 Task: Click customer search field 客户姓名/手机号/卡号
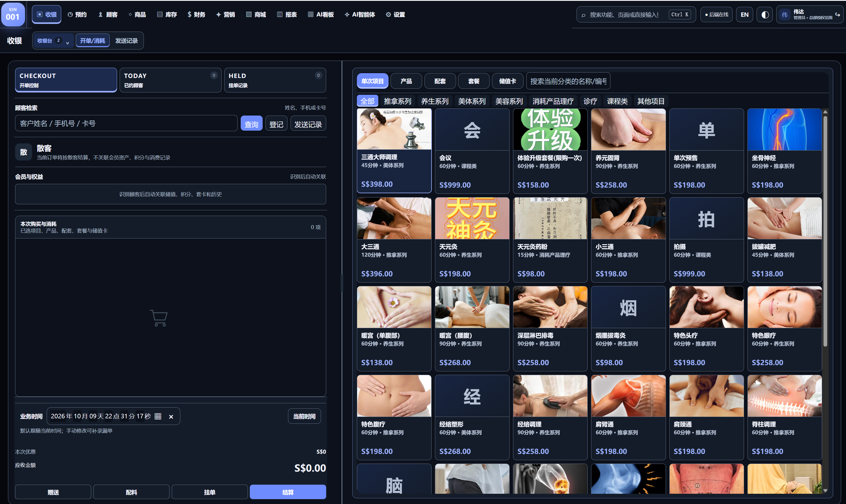(126, 123)
